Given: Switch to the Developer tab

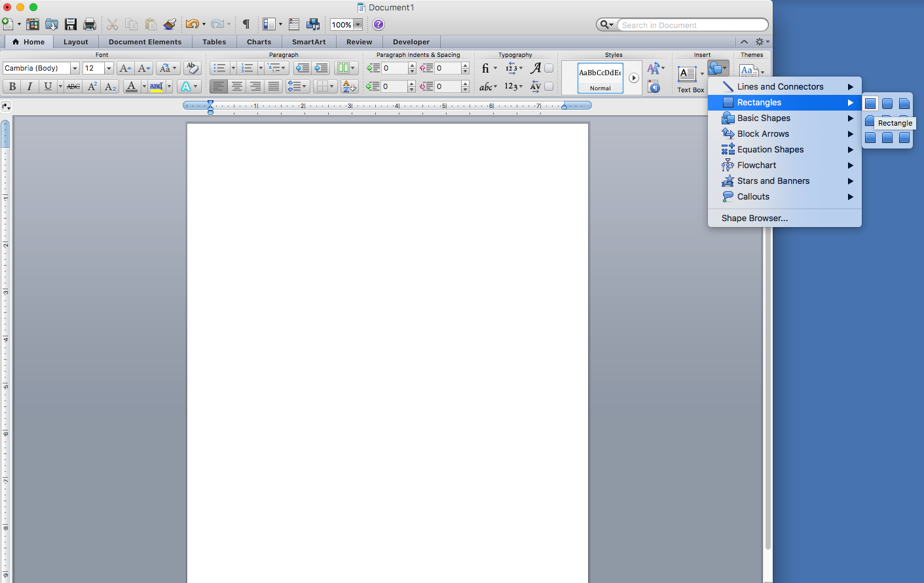Looking at the screenshot, I should tap(411, 42).
